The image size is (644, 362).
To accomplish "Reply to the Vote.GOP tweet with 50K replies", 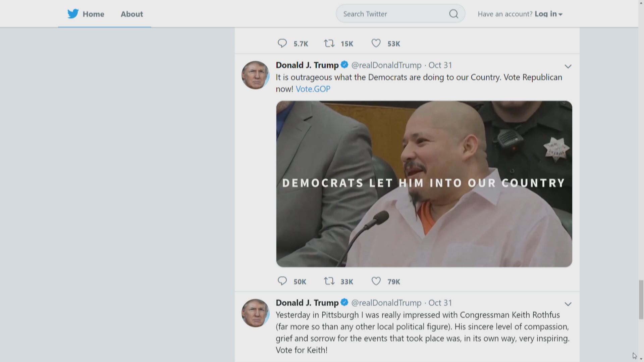I will (282, 281).
